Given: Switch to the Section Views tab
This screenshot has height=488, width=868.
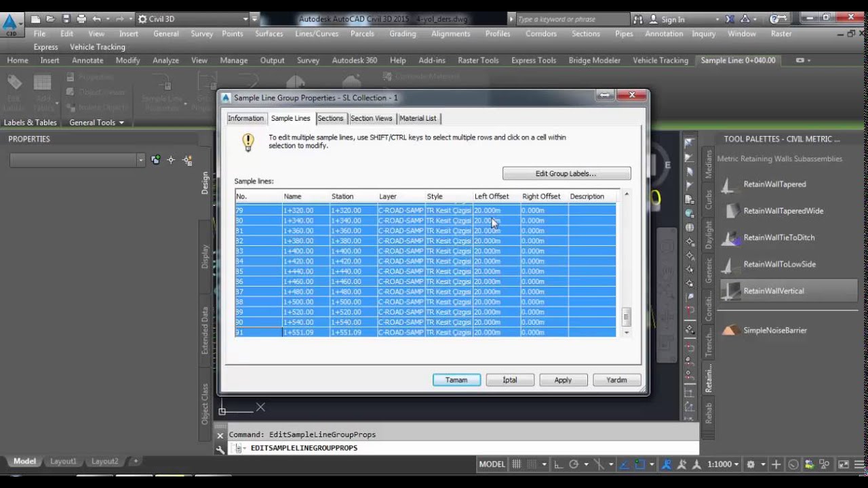Looking at the screenshot, I should 371,118.
